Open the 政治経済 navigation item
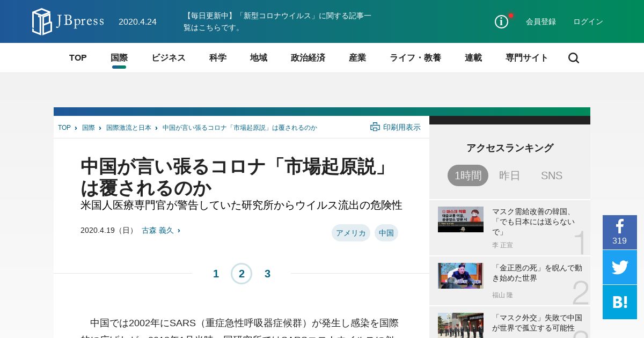This screenshot has width=644, height=338. coord(308,58)
